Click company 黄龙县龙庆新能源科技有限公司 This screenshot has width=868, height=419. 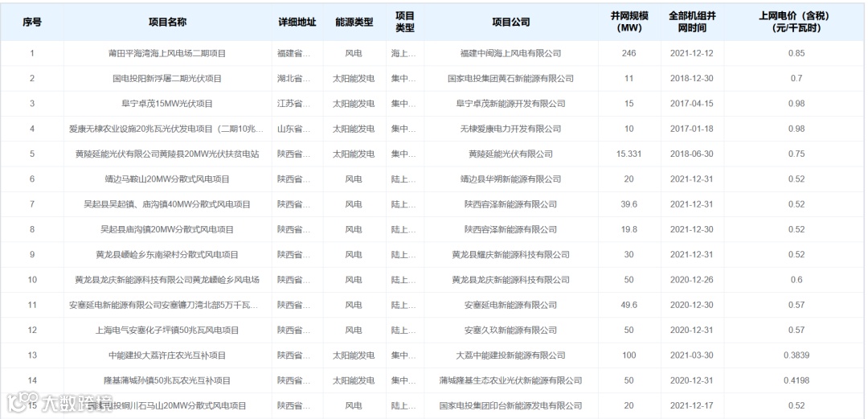click(x=511, y=280)
